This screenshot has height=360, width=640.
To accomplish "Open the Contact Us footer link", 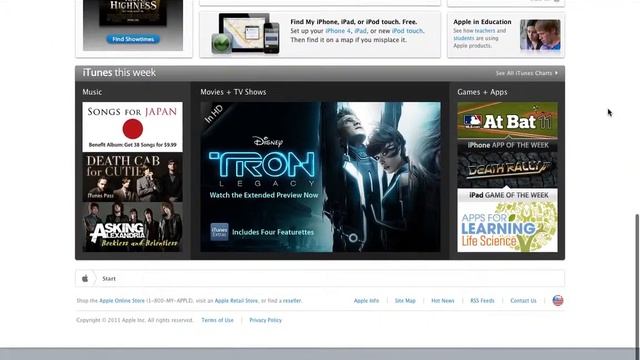I will [x=523, y=301].
